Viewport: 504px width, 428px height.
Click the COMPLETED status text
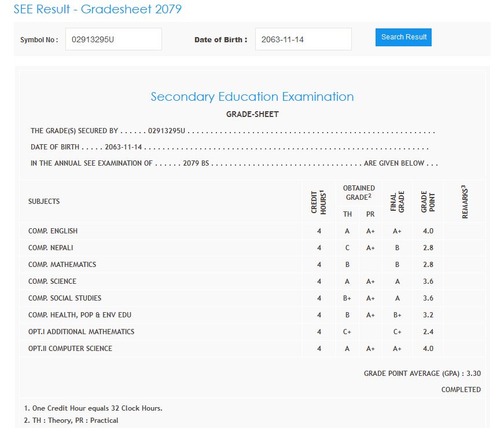461,390
